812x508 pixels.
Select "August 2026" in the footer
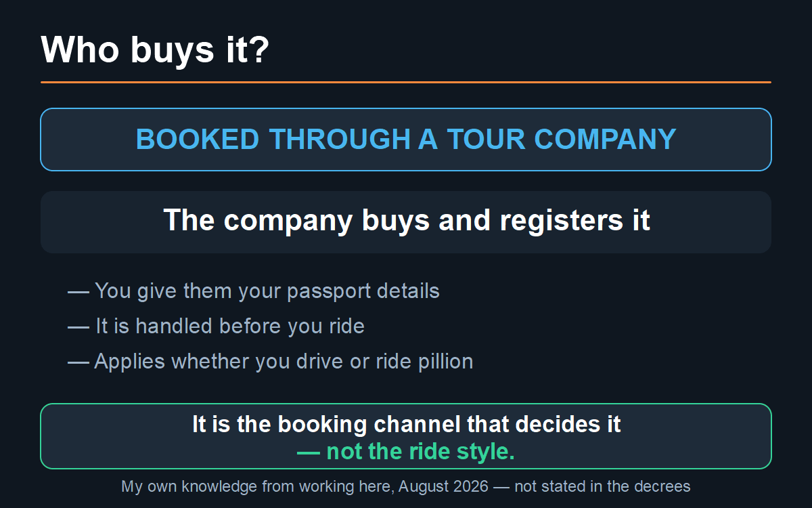(x=443, y=486)
